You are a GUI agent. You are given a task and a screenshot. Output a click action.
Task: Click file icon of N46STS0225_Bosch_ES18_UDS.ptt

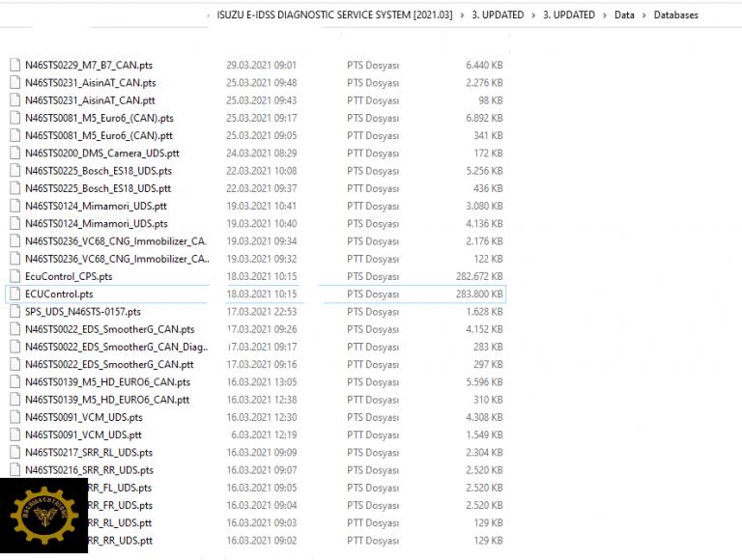[15, 188]
